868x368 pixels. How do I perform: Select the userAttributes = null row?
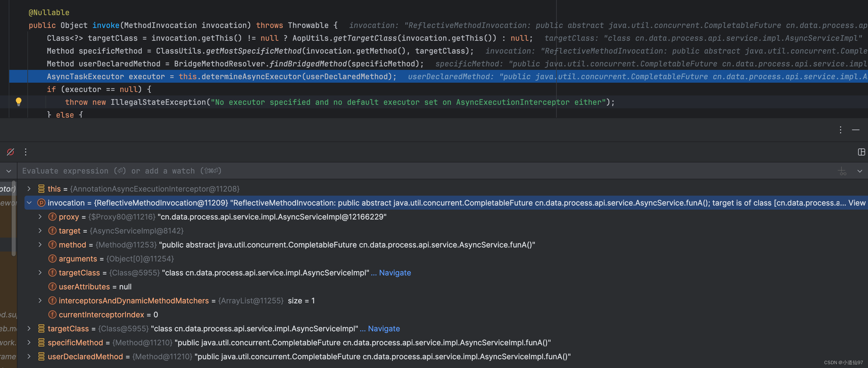click(x=446, y=286)
